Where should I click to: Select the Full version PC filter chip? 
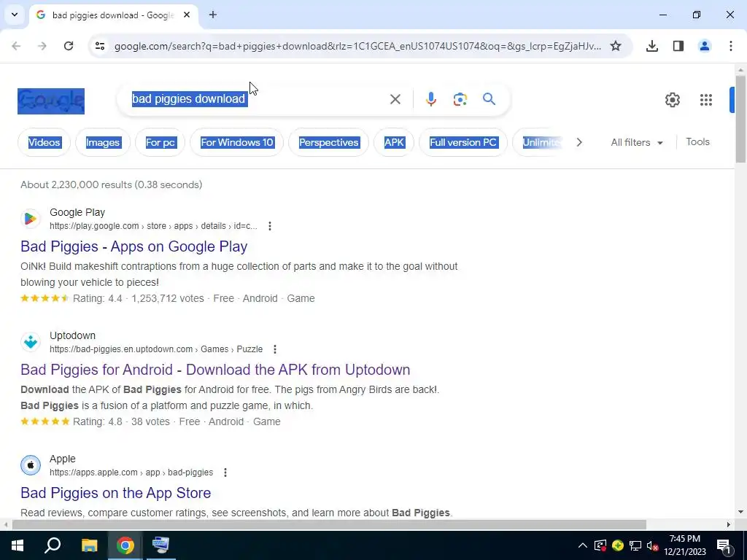pyautogui.click(x=463, y=142)
